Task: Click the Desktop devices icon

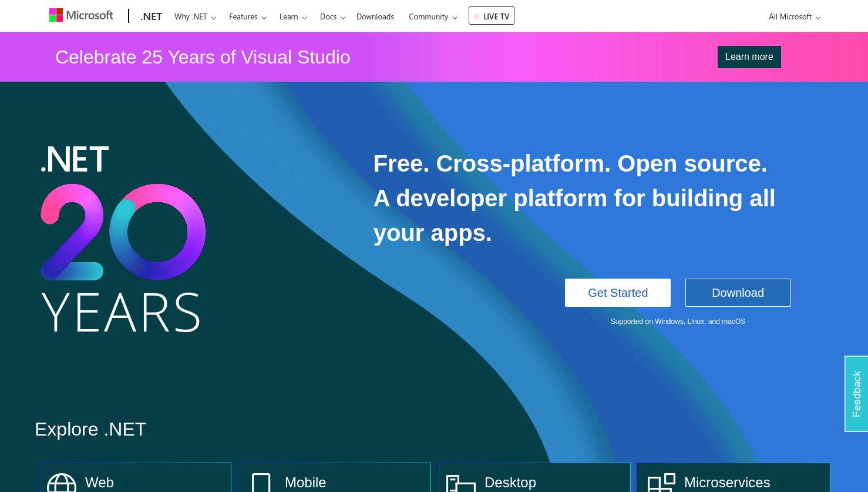Action: pos(461,483)
